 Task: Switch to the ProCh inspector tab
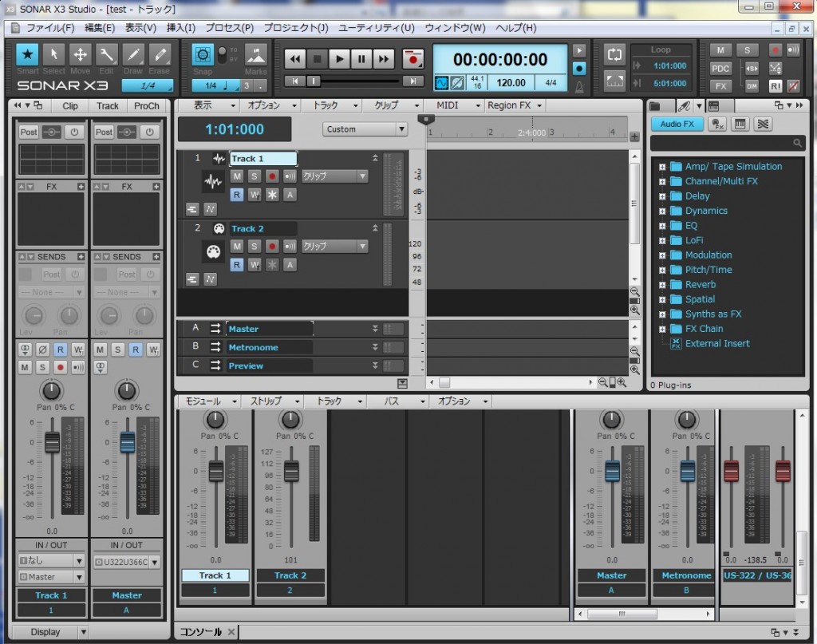click(x=147, y=106)
